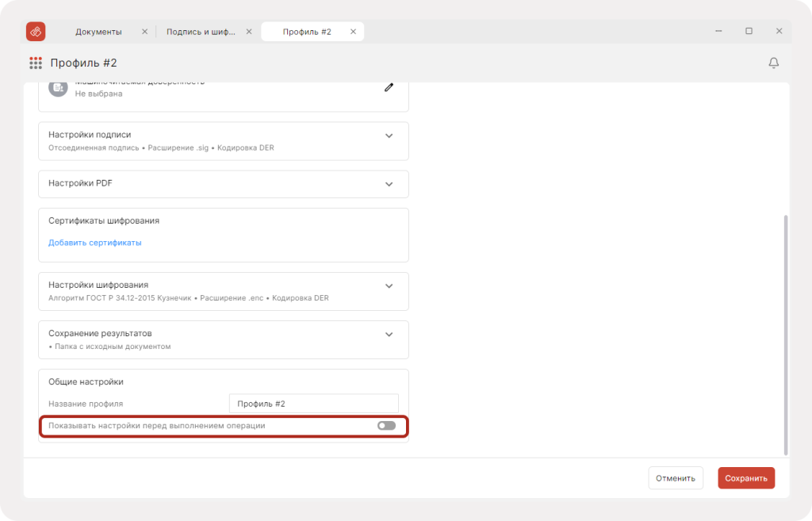Click Папка с исходным документом text
Screen dimensions: 812x521
click(x=113, y=347)
